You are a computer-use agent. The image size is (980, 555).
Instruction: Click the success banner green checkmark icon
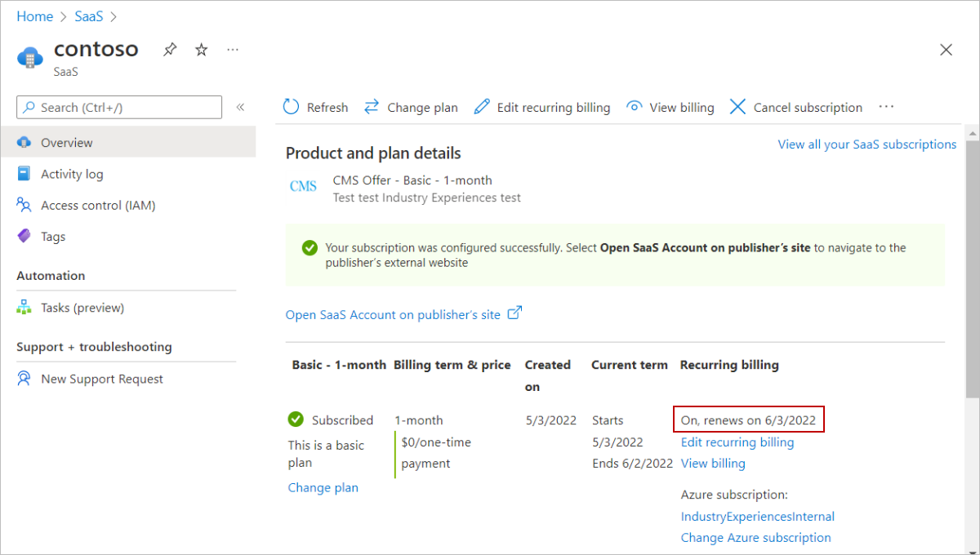[310, 247]
